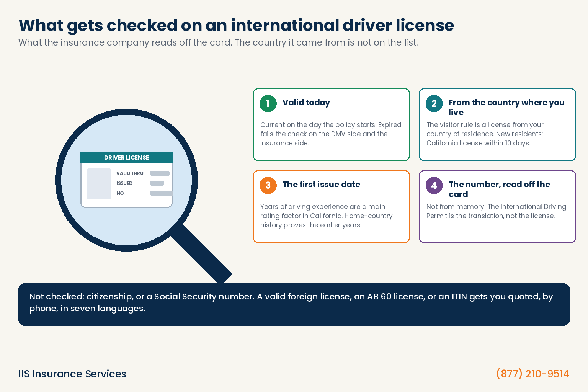Screen dimensions: 588x392
Task: Select 'The first issue date' heading
Action: pos(322,185)
